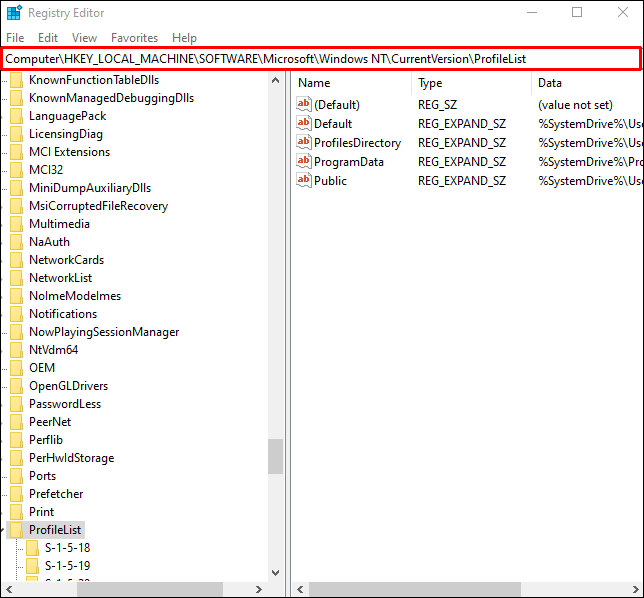Select the S-1-5-19 folder icon

[x=32, y=566]
